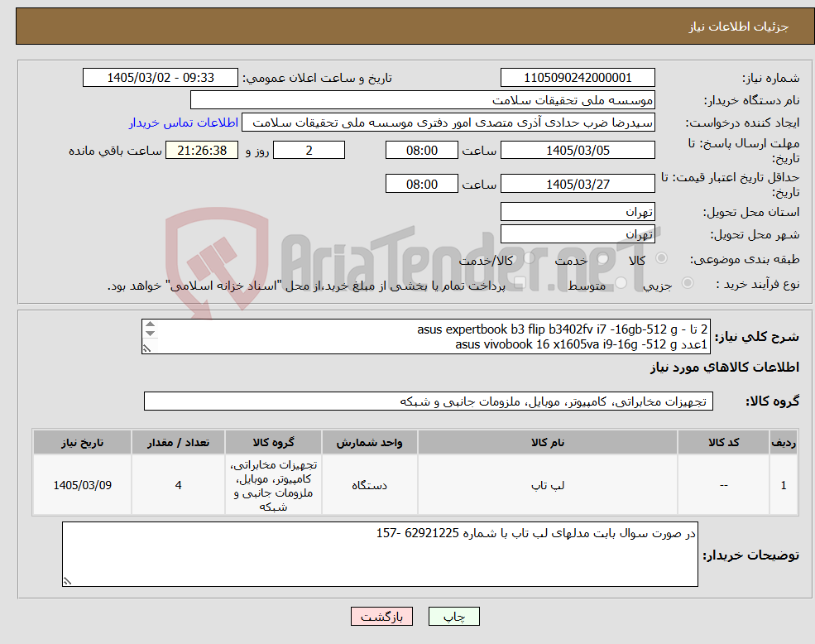Click the price validity date 1405/03/27
This screenshot has width=815, height=644.
(578, 184)
